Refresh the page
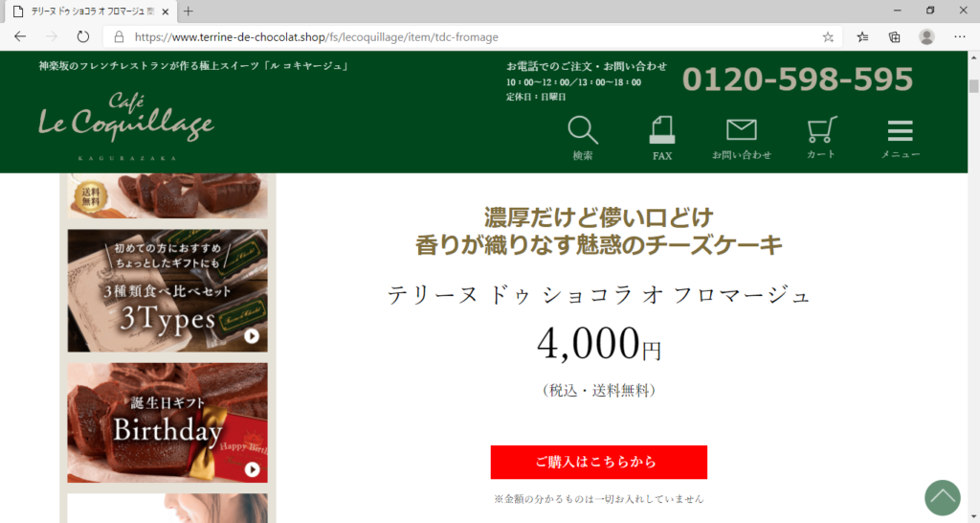This screenshot has width=980, height=523. pyautogui.click(x=82, y=37)
